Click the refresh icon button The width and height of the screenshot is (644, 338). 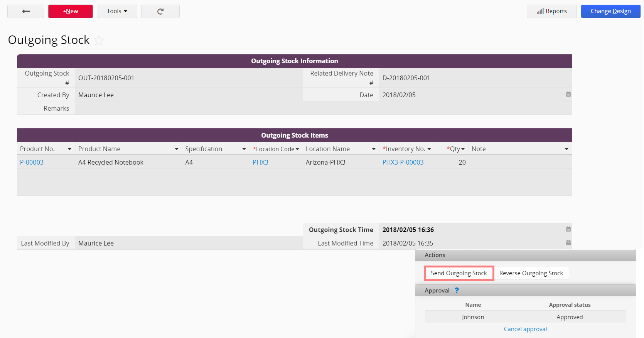point(160,11)
